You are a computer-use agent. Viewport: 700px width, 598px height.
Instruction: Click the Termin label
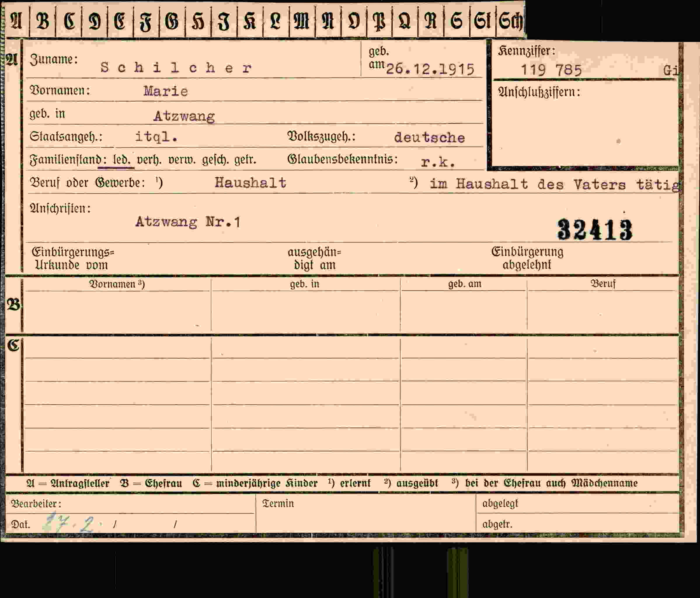278,504
